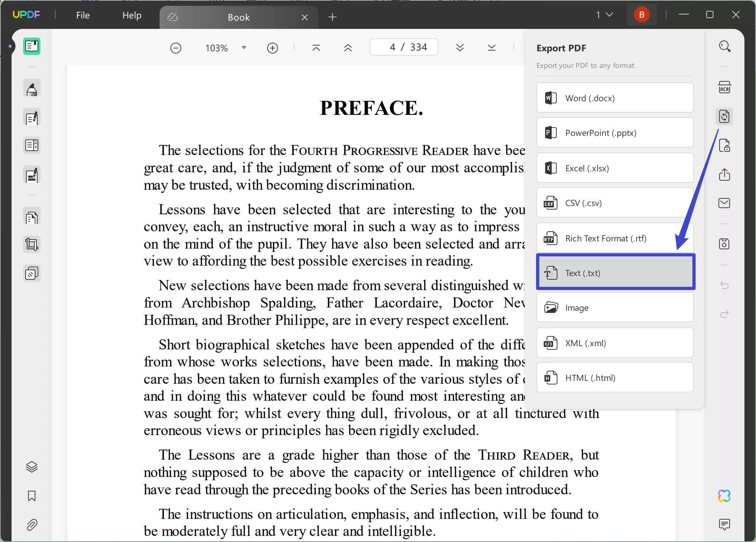Zoom out with the minus button
This screenshot has width=756, height=542.
pos(176,48)
